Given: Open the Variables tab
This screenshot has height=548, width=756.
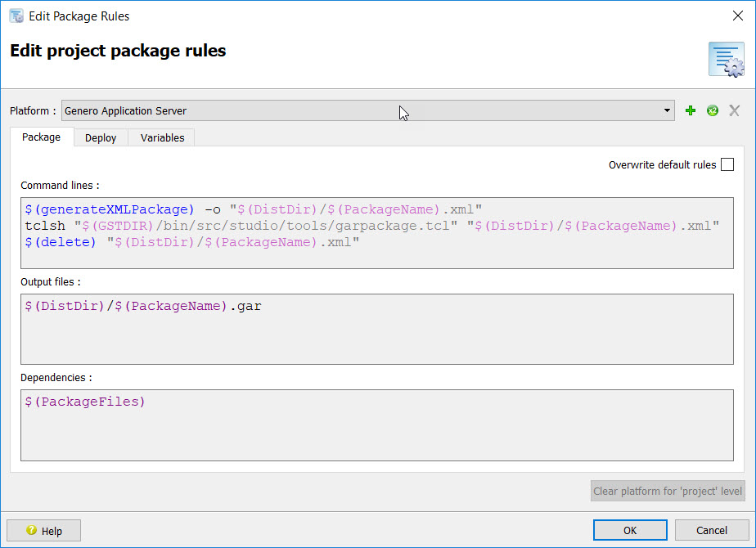Looking at the screenshot, I should pyautogui.click(x=163, y=138).
